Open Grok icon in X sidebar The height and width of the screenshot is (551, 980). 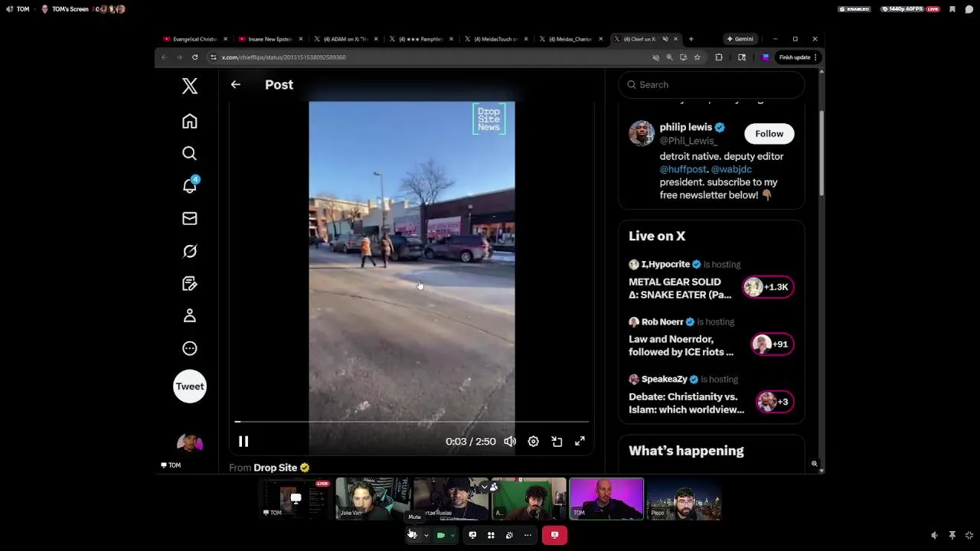[x=190, y=251]
